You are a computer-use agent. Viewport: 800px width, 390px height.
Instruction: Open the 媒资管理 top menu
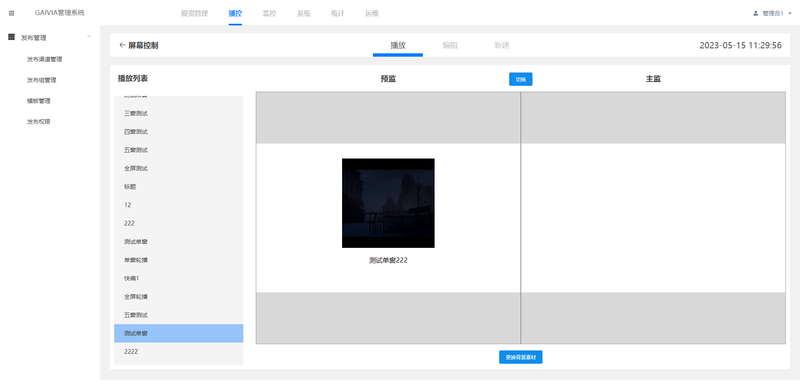[194, 14]
